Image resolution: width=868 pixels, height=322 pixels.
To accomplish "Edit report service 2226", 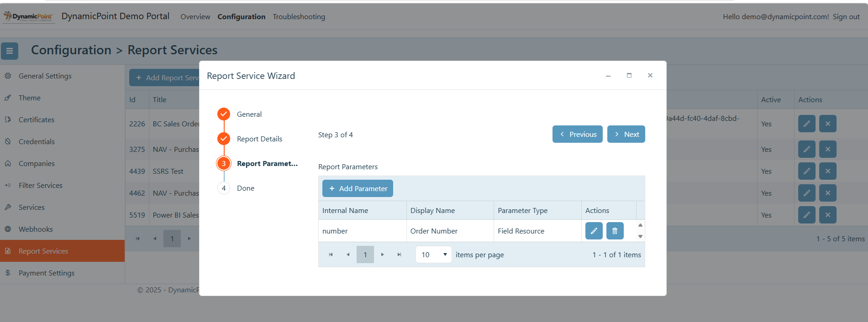I will (807, 124).
